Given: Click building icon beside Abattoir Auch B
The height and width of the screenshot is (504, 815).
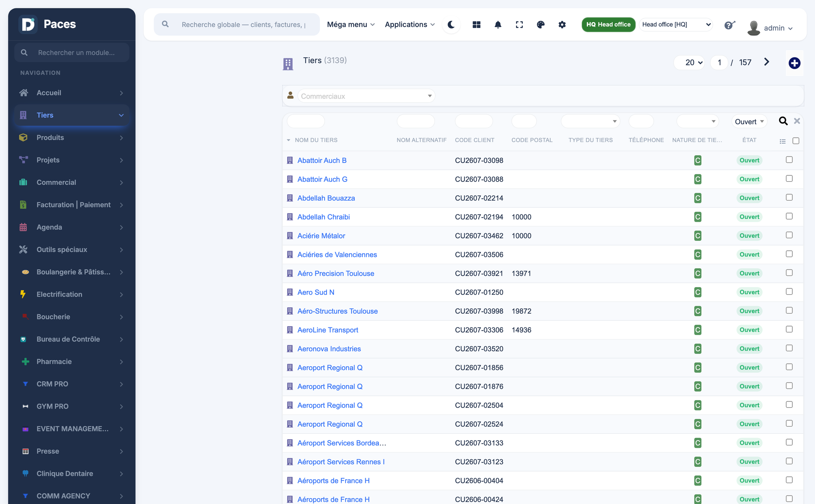Looking at the screenshot, I should 290,160.
